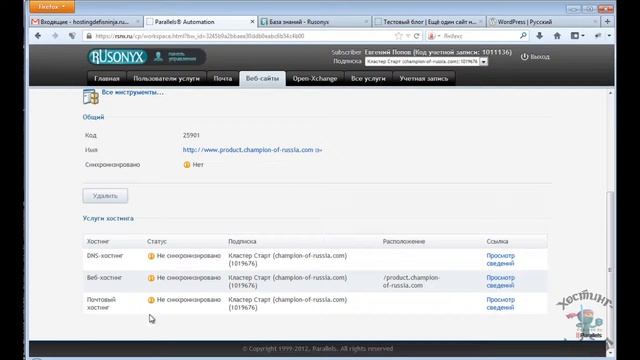640x360 pixels.
Task: Open the Учетная запись navigation tab
Action: click(424, 78)
